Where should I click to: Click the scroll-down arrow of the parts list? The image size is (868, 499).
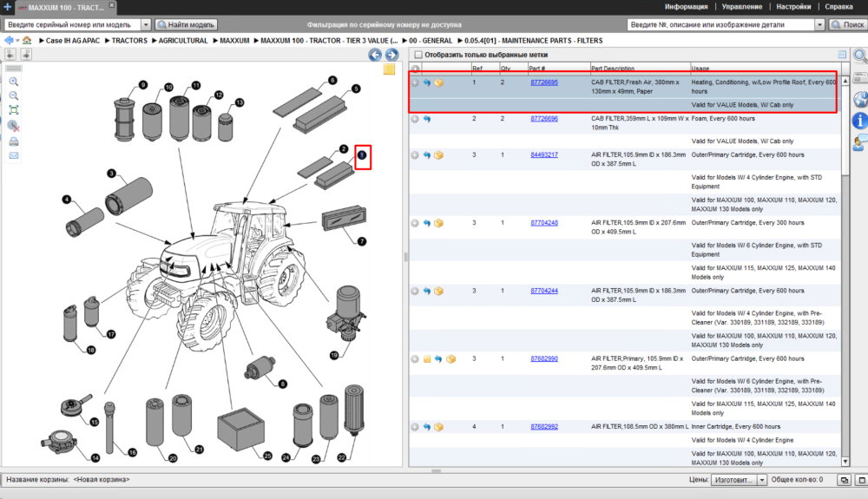pos(845,462)
